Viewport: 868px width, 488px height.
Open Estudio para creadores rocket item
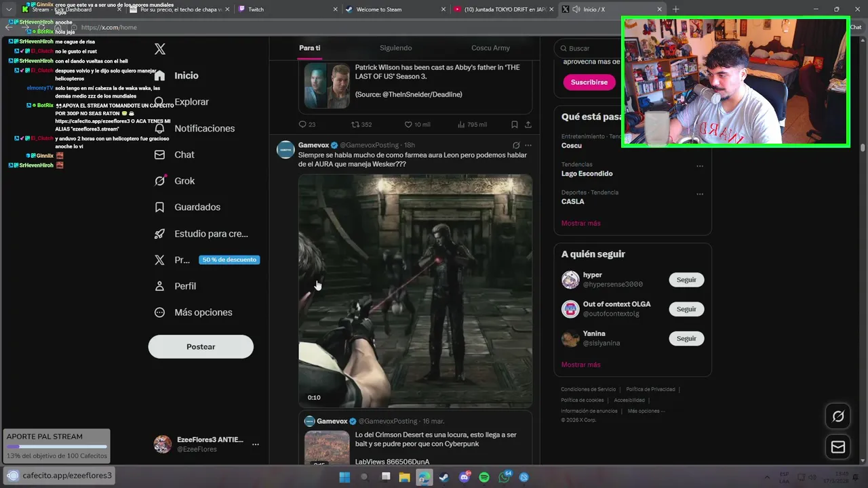[x=201, y=234]
